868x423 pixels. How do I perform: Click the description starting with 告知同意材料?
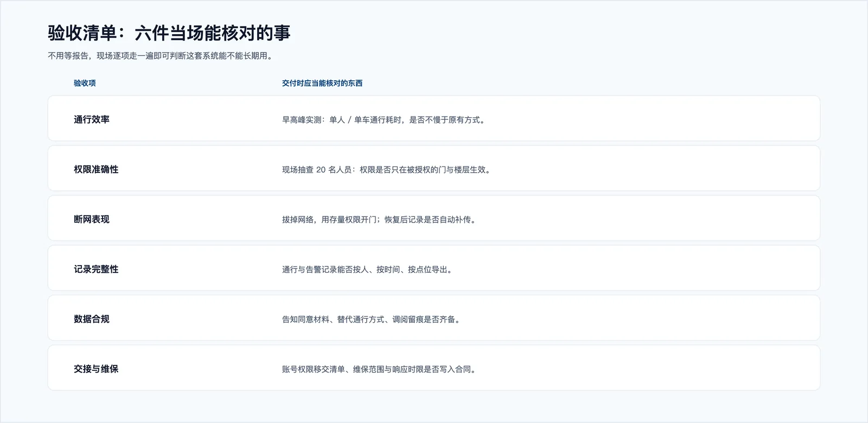click(373, 319)
